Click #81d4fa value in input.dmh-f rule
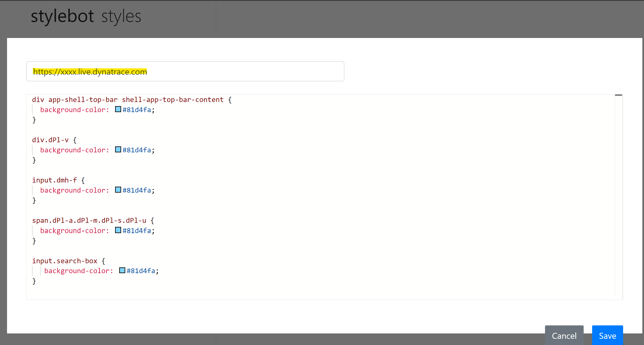The height and width of the screenshot is (345, 644). pyautogui.click(x=137, y=190)
